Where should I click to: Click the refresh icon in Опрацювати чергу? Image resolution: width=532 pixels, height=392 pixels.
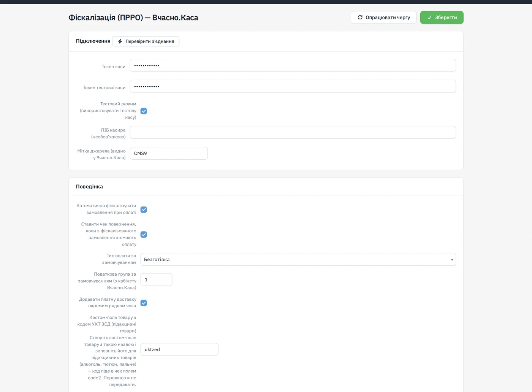(360, 17)
